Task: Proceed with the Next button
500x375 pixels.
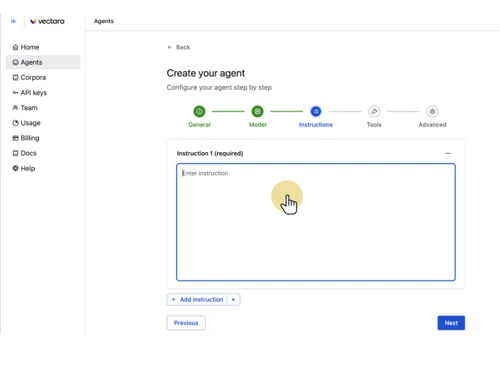Action: pyautogui.click(x=451, y=323)
